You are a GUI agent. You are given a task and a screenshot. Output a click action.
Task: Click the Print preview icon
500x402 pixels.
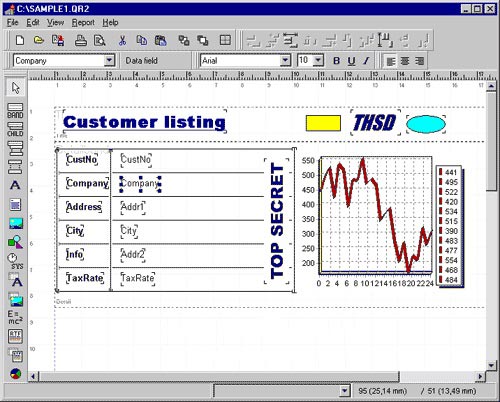[99, 41]
